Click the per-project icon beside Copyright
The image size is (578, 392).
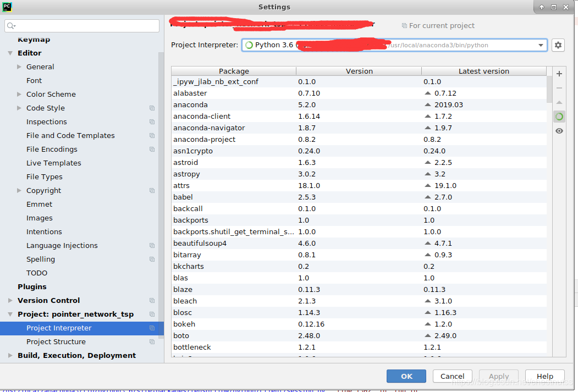pyautogui.click(x=152, y=190)
